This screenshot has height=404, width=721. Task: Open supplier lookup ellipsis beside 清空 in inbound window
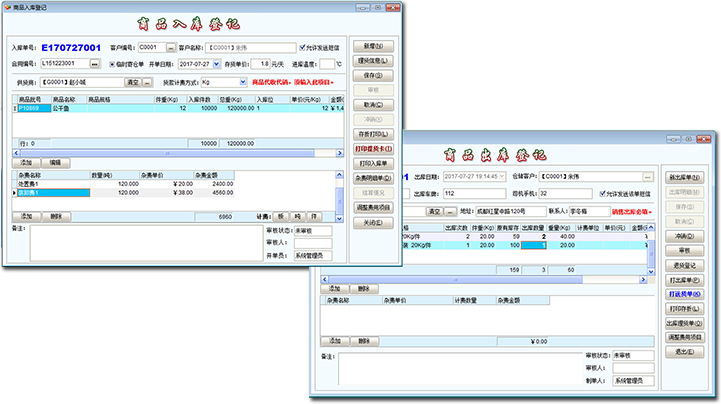pos(147,82)
